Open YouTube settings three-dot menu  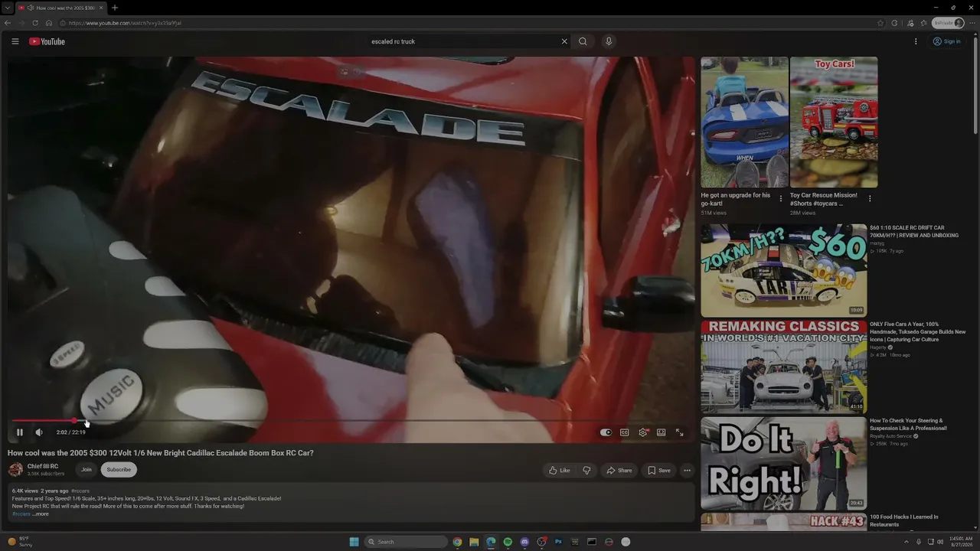point(916,41)
